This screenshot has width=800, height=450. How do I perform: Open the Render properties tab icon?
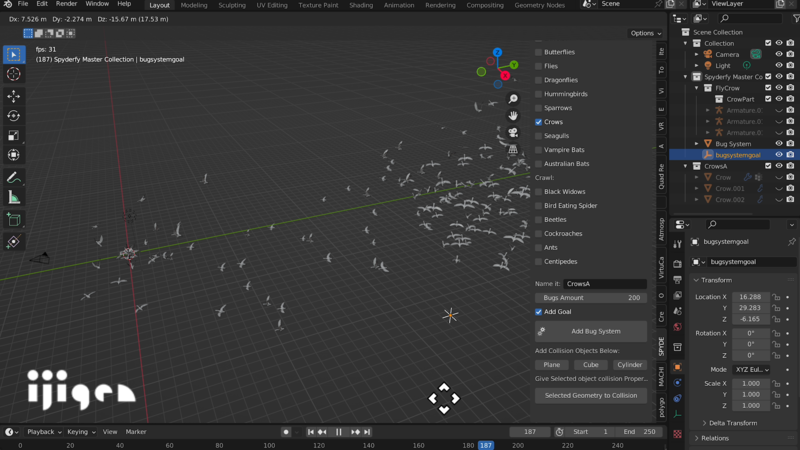678,264
